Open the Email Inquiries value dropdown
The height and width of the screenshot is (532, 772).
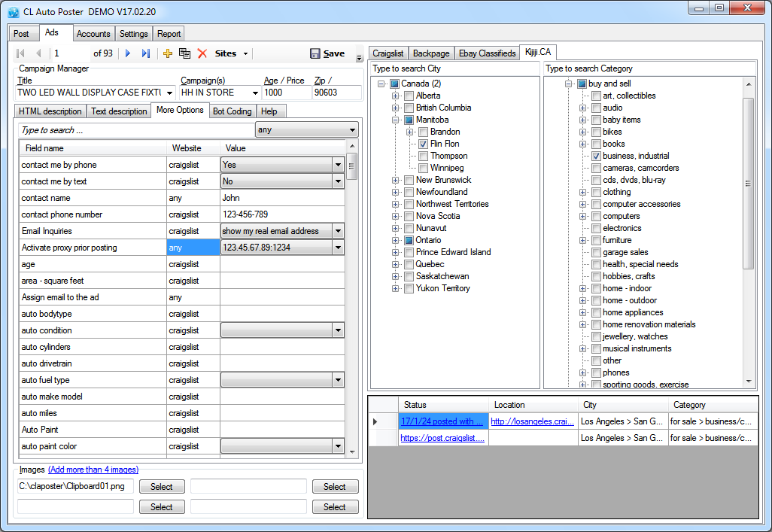point(339,231)
